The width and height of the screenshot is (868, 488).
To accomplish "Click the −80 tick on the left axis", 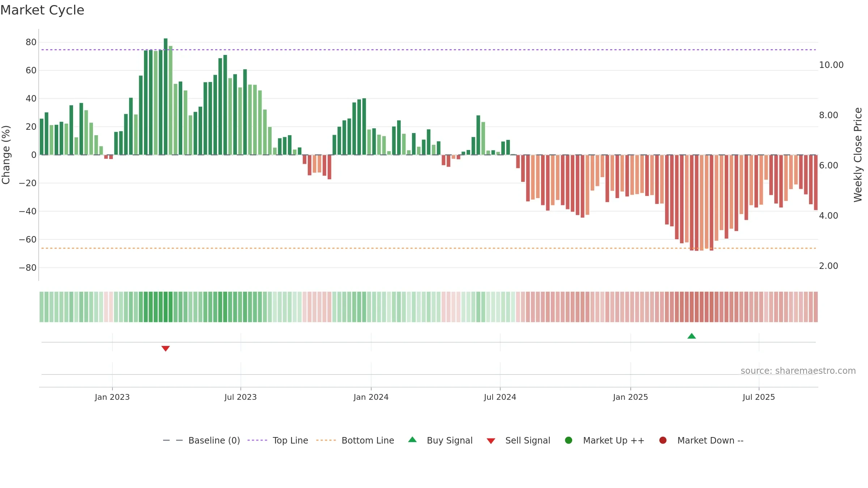I will 28,268.
